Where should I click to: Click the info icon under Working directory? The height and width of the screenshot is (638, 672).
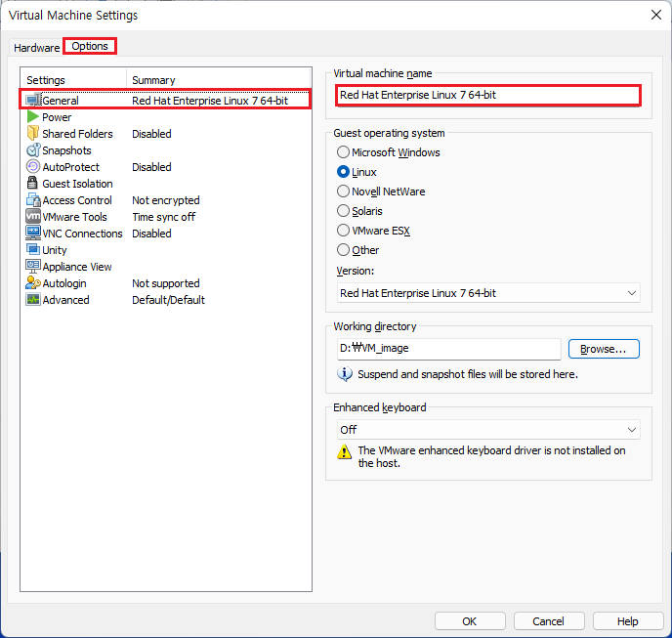345,374
